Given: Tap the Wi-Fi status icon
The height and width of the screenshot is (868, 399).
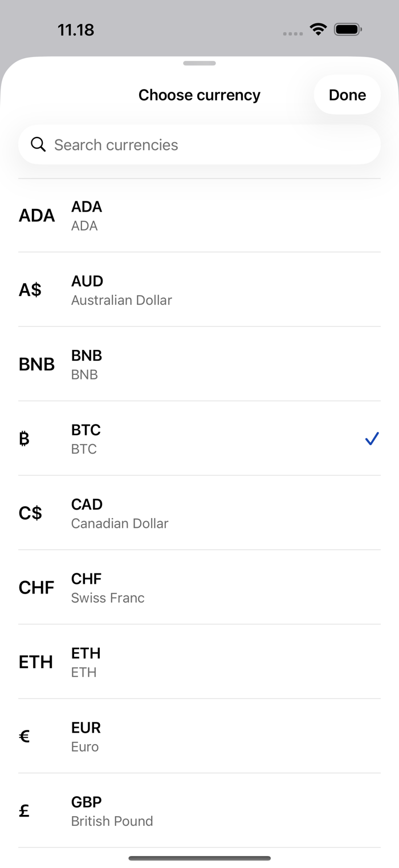Looking at the screenshot, I should click(318, 29).
